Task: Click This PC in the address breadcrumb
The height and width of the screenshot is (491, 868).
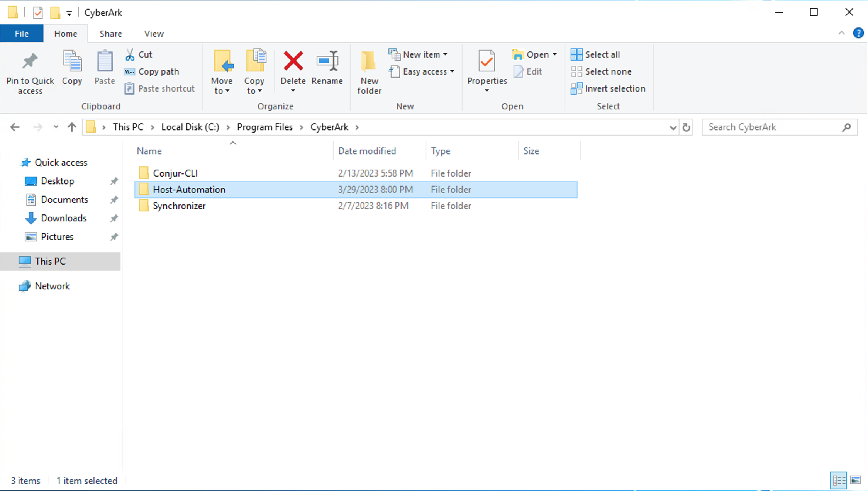Action: click(x=128, y=127)
